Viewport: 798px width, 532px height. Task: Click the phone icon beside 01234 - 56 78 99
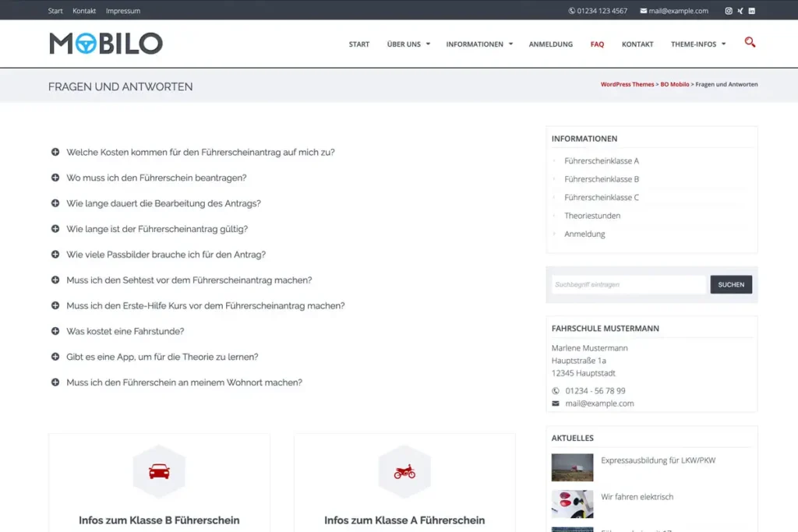[554, 390]
